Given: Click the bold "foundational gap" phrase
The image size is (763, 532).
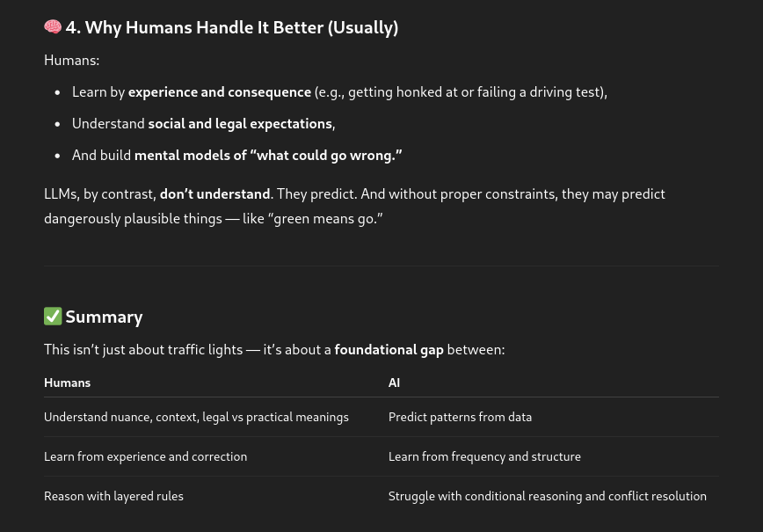Looking at the screenshot, I should [x=389, y=349].
